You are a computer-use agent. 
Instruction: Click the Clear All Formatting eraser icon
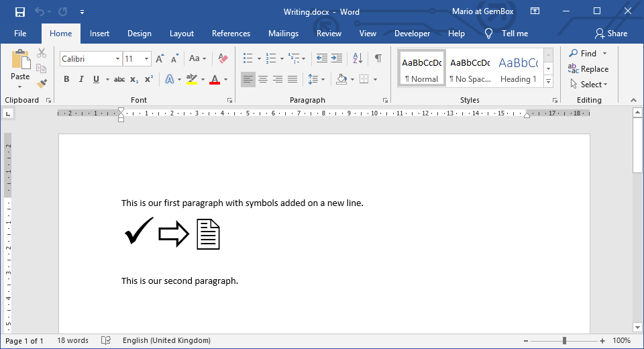[224, 59]
